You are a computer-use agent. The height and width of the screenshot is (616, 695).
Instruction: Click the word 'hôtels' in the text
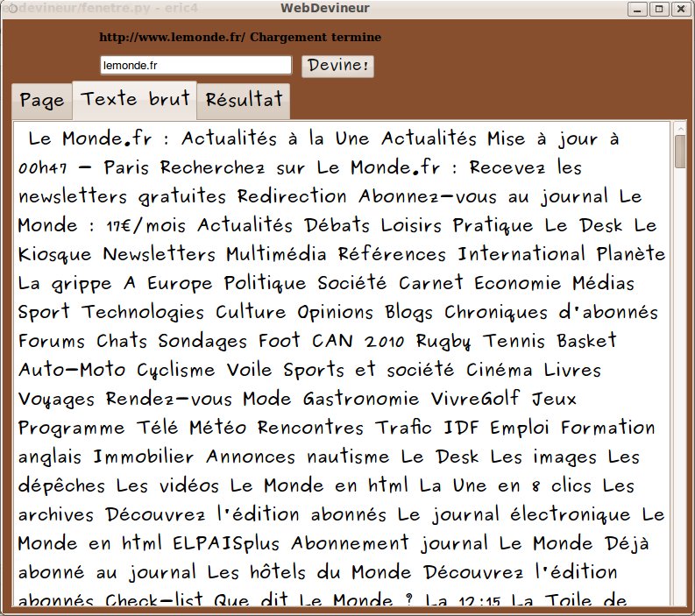tap(278, 571)
